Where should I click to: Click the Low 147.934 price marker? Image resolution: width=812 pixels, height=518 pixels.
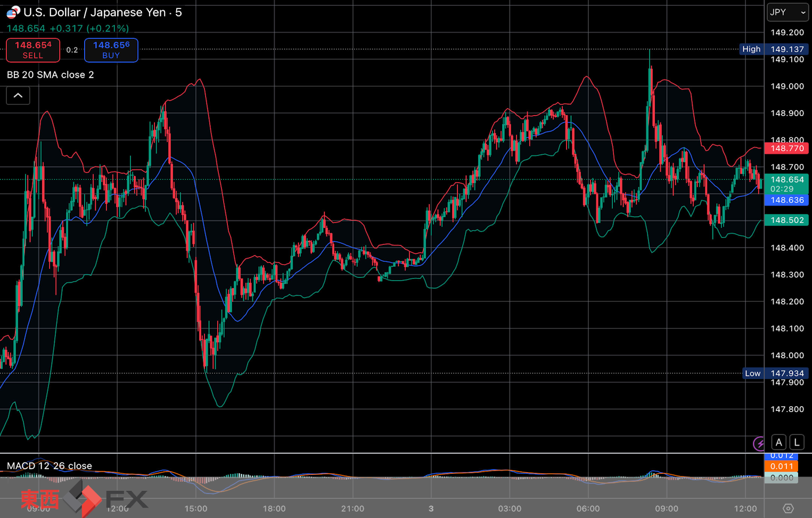click(774, 373)
